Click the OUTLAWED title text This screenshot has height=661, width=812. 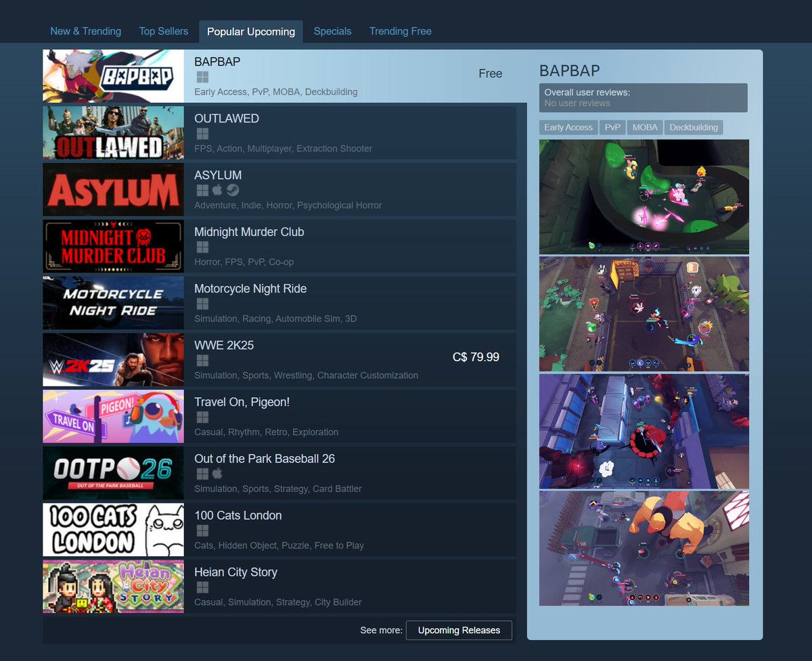227,118
